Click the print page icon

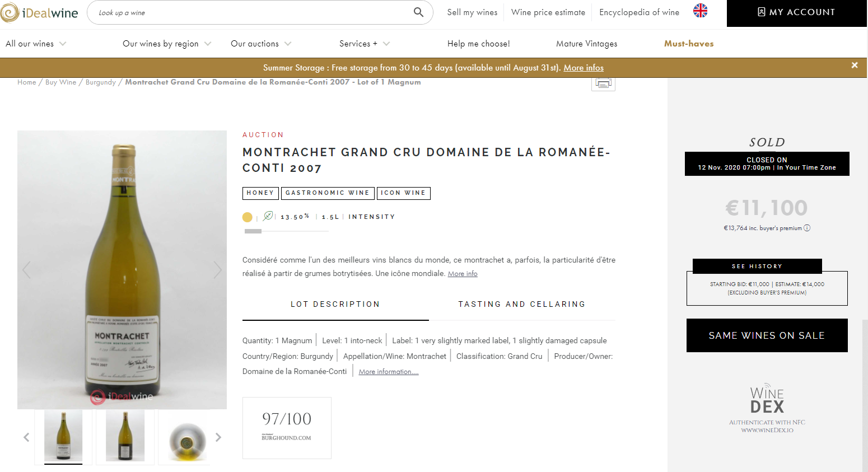(603, 83)
